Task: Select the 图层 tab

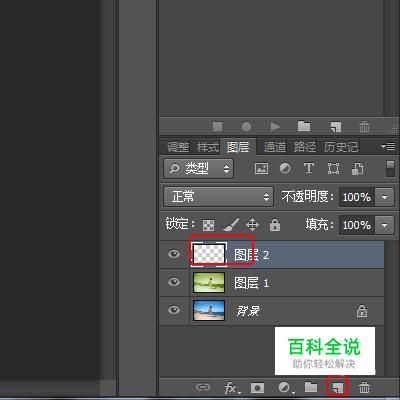Action: [x=238, y=147]
